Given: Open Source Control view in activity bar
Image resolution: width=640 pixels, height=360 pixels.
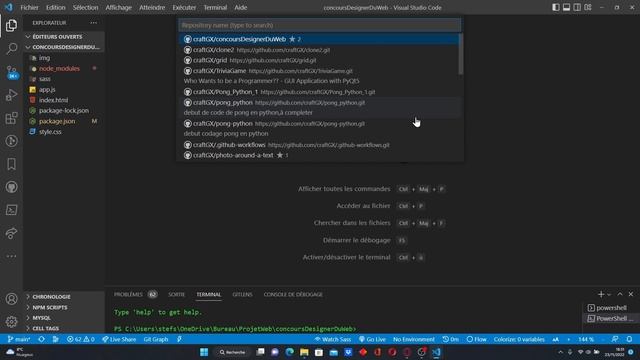Looking at the screenshot, I should point(11,72).
